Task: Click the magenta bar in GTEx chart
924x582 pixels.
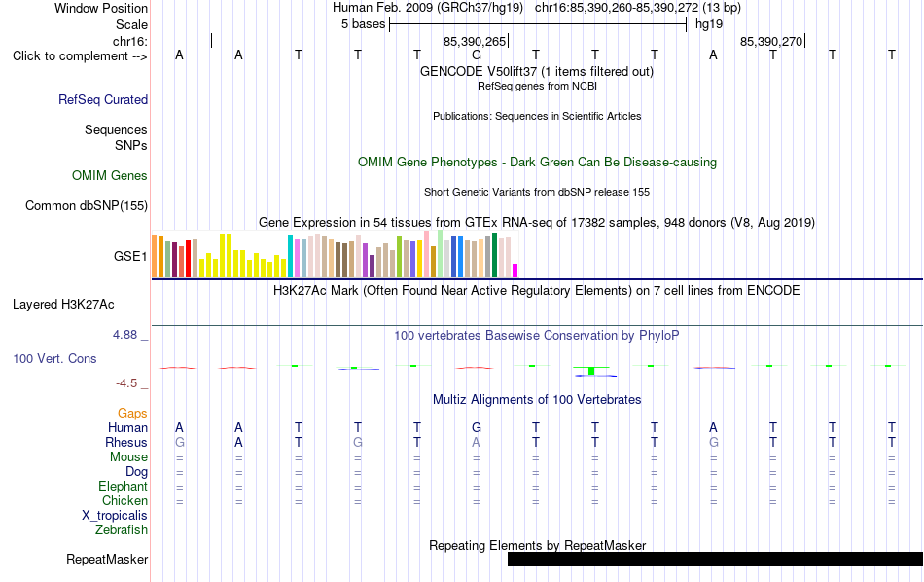Action: 515,271
